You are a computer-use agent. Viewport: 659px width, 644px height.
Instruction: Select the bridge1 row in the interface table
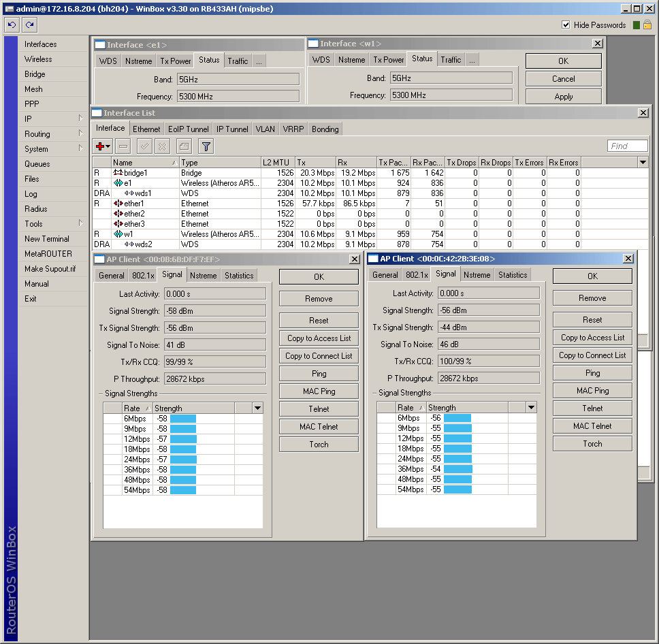point(136,173)
